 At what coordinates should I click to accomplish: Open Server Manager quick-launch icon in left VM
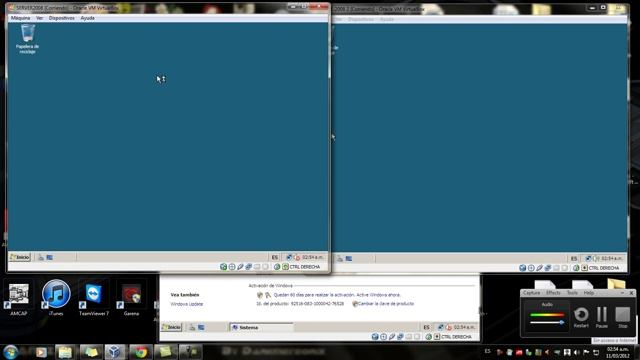click(41, 258)
